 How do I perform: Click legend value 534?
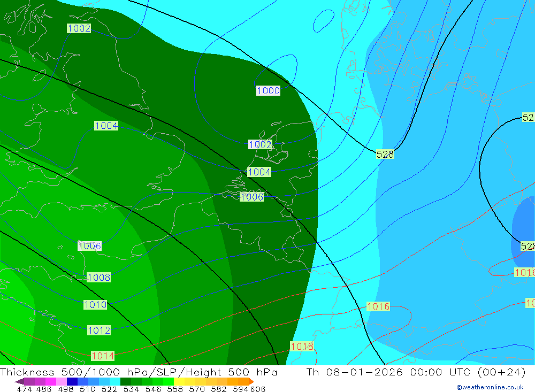[132, 389]
